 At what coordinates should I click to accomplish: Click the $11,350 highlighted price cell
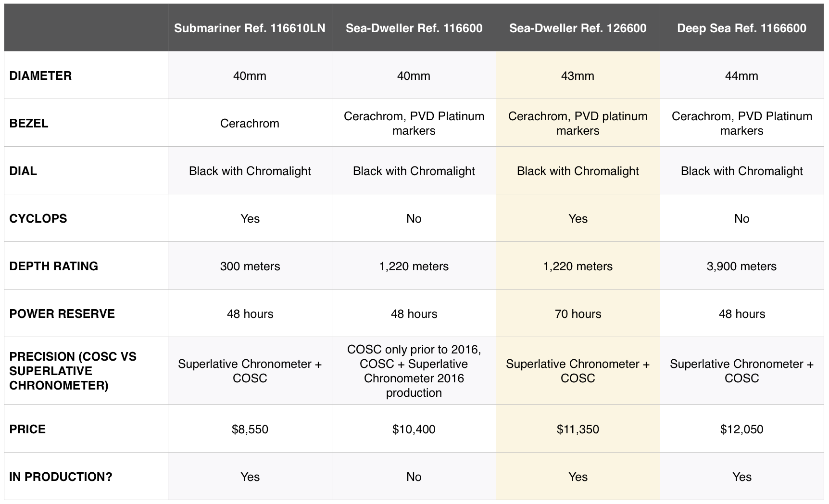(578, 429)
